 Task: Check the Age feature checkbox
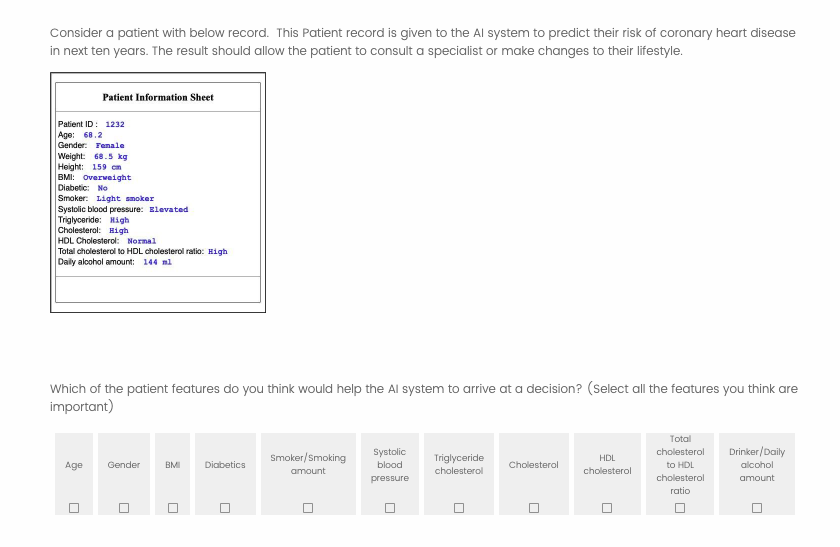[74, 507]
